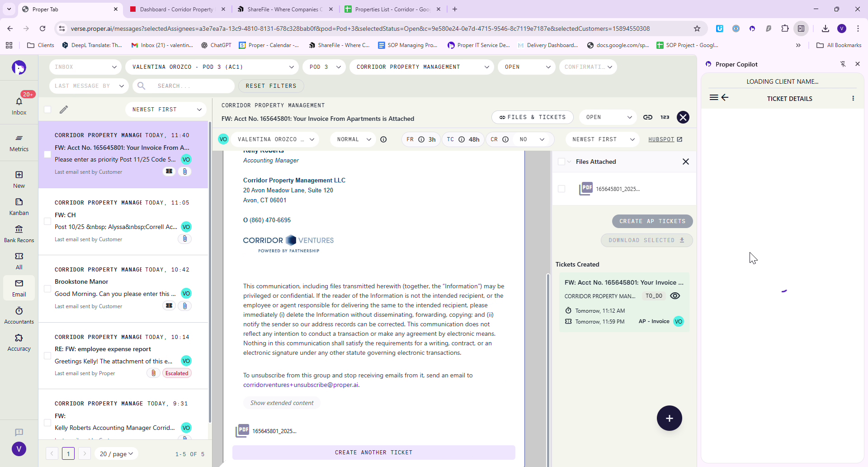Select the employee expense report checkbox
This screenshot has height=467, width=868.
click(x=47, y=356)
